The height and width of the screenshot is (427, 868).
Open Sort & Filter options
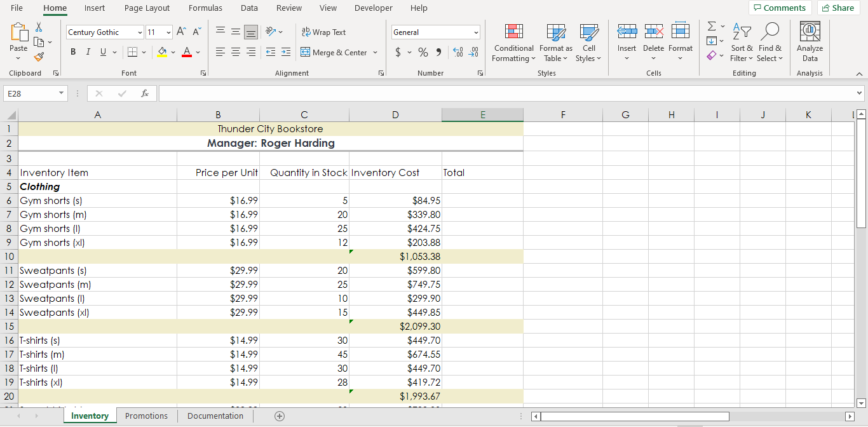[742, 43]
